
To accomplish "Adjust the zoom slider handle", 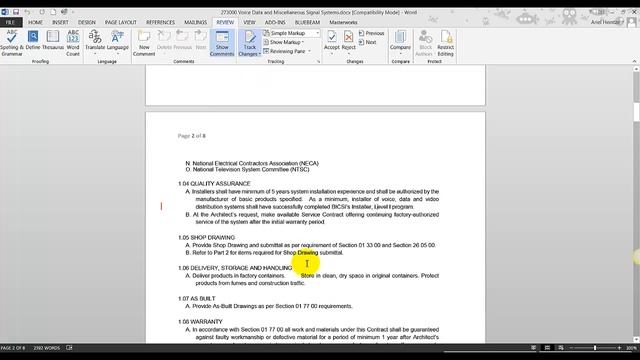I will (x=595, y=348).
